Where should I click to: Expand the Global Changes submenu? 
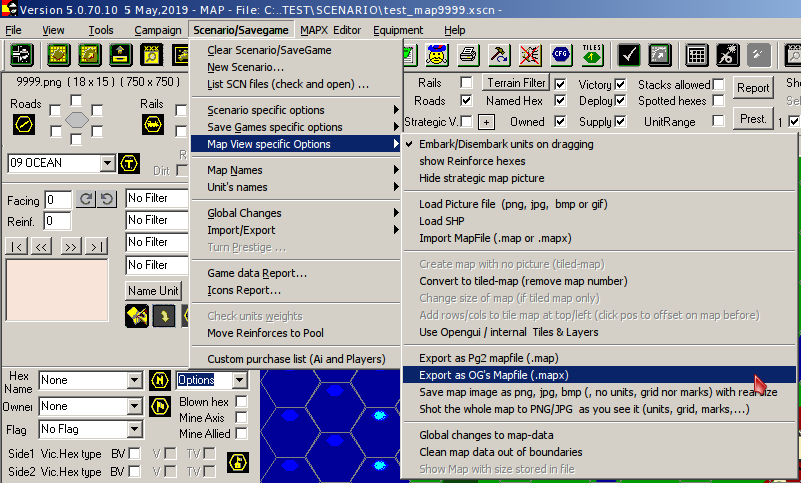pyautogui.click(x=296, y=213)
